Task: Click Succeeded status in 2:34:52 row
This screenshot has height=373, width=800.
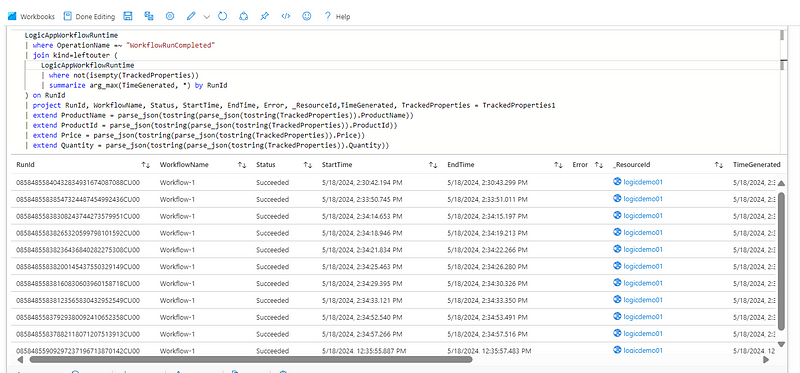Action: pyautogui.click(x=272, y=317)
